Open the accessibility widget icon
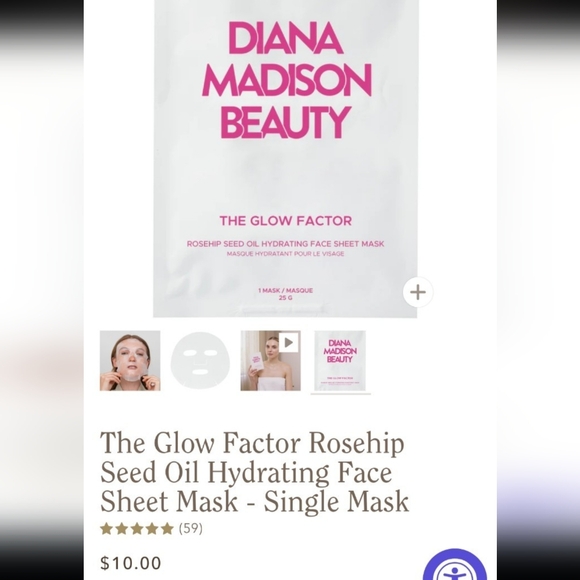Viewport: 580px width, 580px height. click(x=455, y=566)
